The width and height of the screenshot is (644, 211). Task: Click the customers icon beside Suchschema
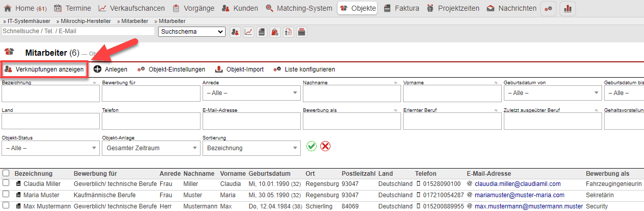pyautogui.click(x=235, y=32)
